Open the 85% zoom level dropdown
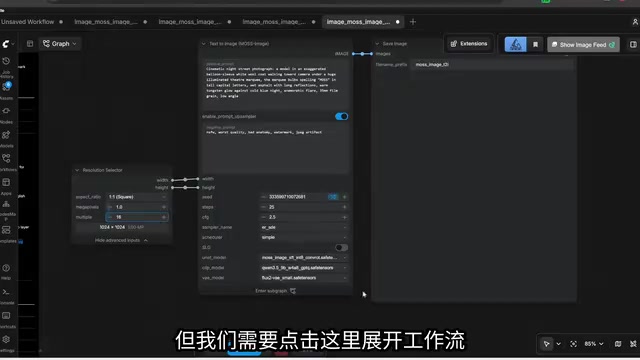 click(593, 344)
